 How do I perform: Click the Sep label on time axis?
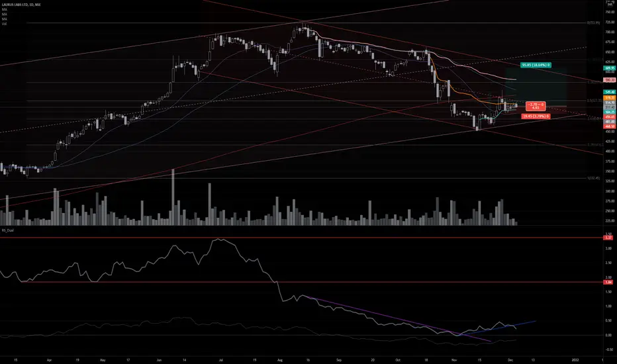339,359
